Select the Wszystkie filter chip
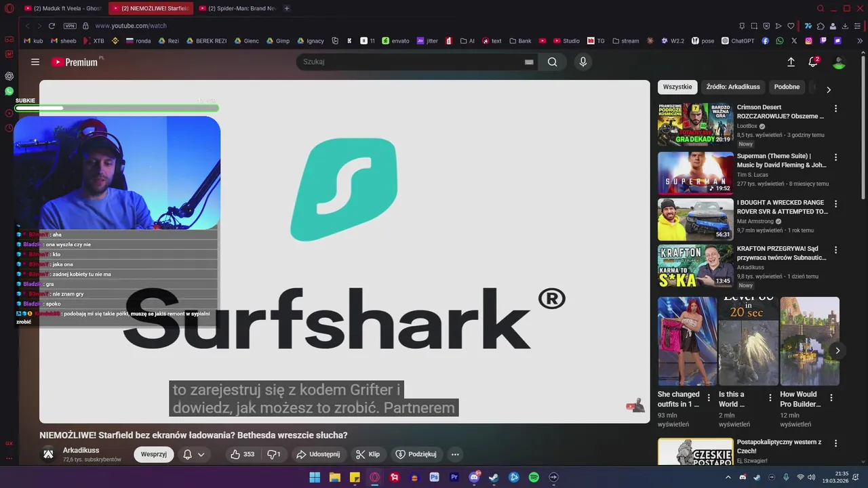 tap(677, 87)
